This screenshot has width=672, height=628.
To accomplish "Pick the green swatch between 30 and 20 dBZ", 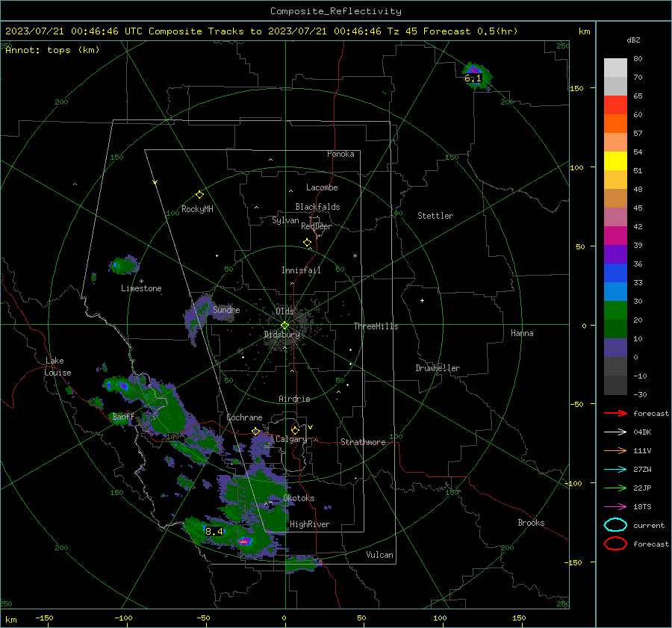I will pyautogui.click(x=615, y=311).
